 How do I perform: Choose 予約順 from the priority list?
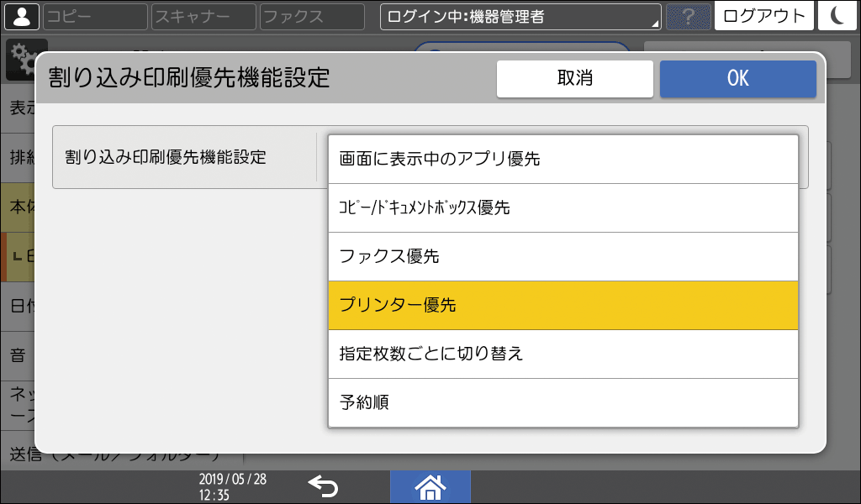click(562, 402)
